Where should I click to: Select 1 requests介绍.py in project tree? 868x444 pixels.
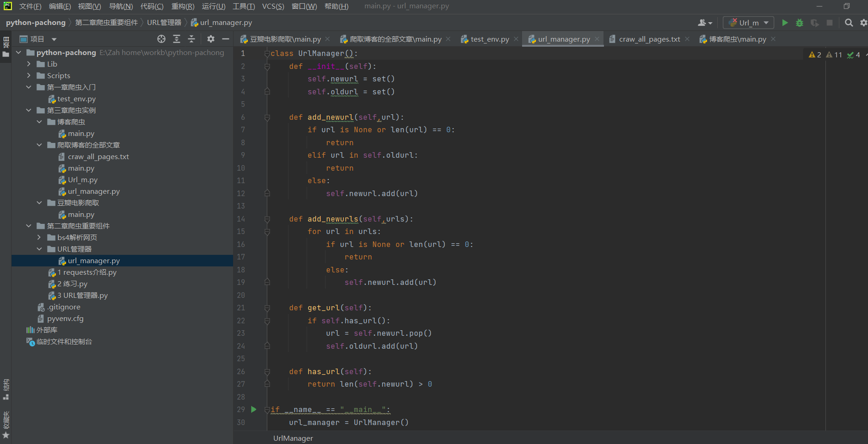pyautogui.click(x=87, y=272)
